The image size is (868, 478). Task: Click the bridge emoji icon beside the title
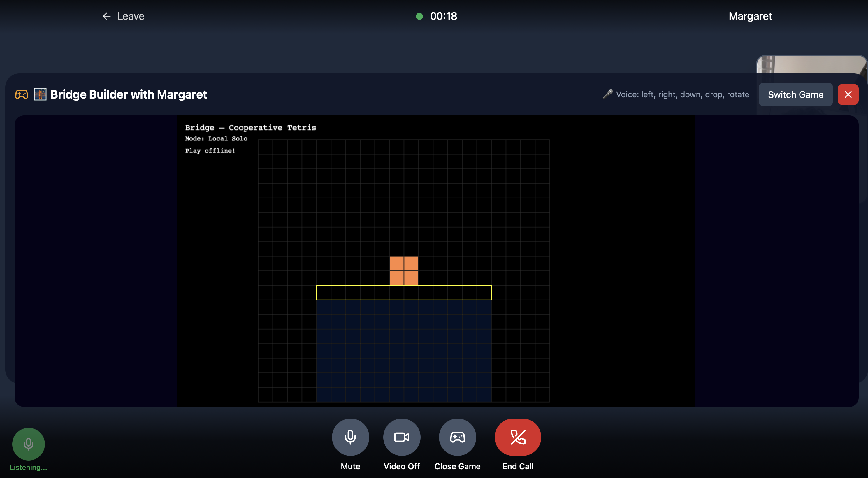coord(40,94)
